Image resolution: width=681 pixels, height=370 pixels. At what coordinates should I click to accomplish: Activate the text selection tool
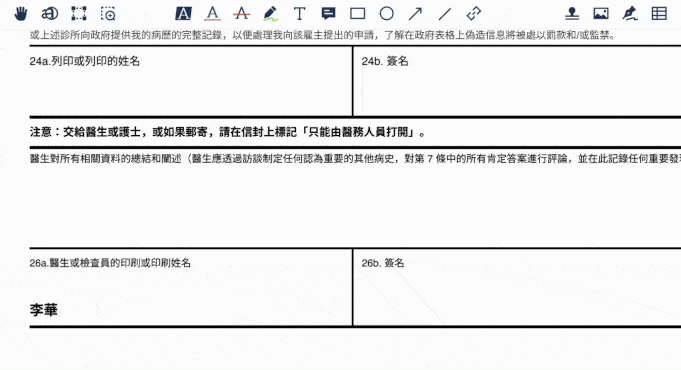coord(50,14)
